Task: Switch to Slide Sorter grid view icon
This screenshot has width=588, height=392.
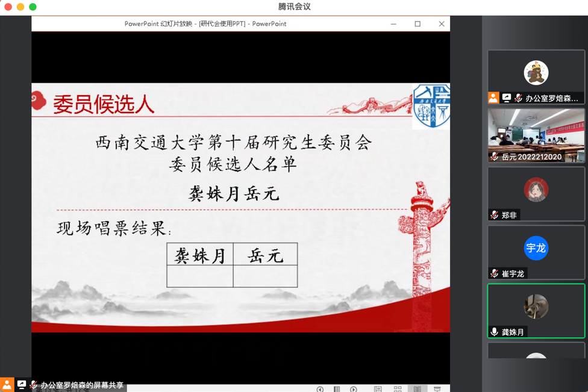Action: click(x=398, y=389)
